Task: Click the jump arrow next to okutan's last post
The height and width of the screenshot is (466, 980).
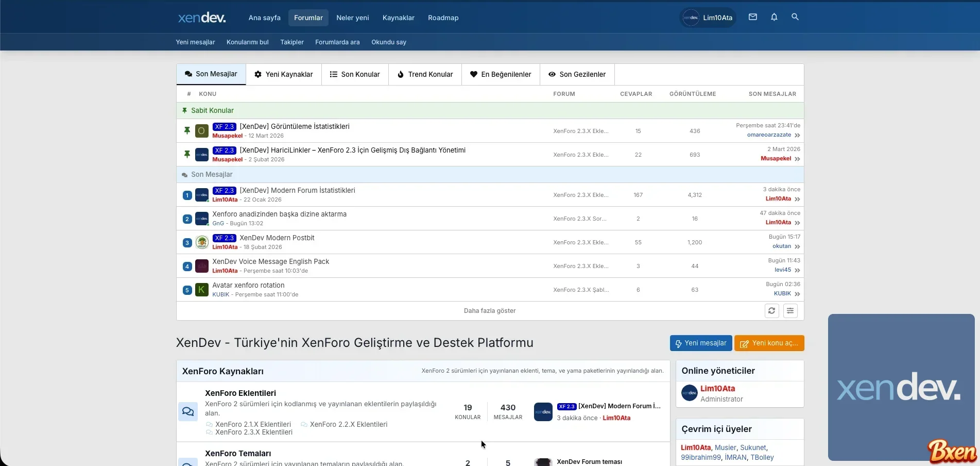Action: pos(797,246)
